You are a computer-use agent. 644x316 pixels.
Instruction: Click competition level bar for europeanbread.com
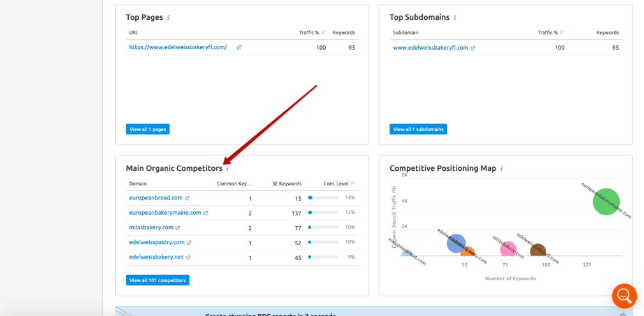(x=323, y=198)
